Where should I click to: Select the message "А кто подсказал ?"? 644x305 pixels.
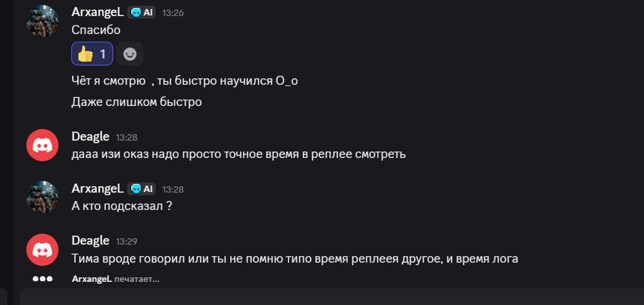122,205
